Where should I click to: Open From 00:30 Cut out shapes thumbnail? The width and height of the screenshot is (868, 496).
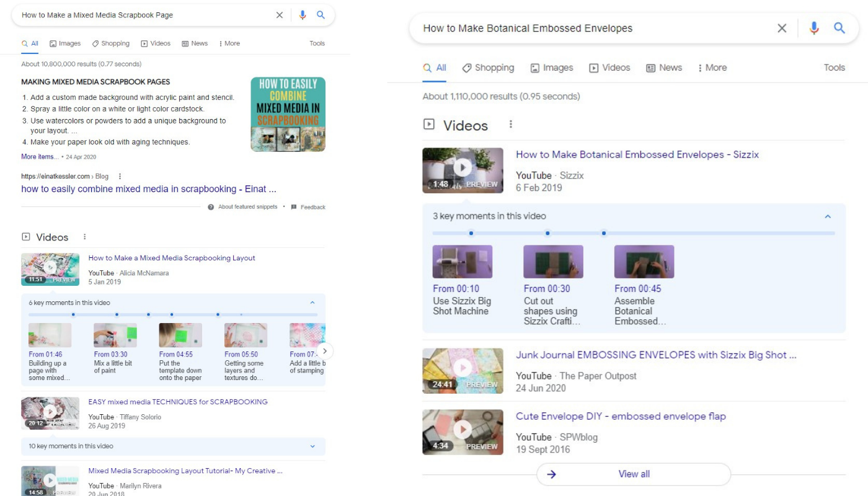[x=553, y=262]
